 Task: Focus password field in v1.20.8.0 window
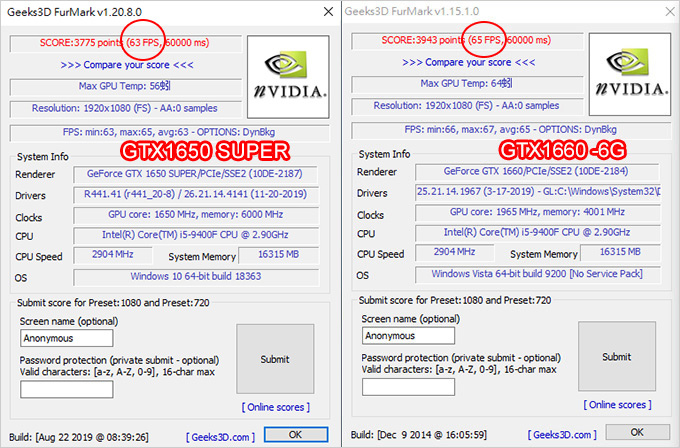[x=67, y=389]
